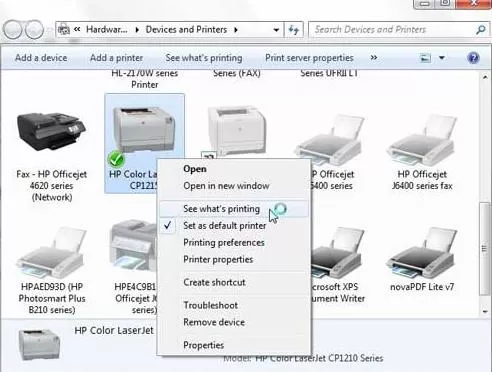This screenshot has width=492, height=372.
Task: Click the Hardwar... breadcrumb segment
Action: click(107, 30)
